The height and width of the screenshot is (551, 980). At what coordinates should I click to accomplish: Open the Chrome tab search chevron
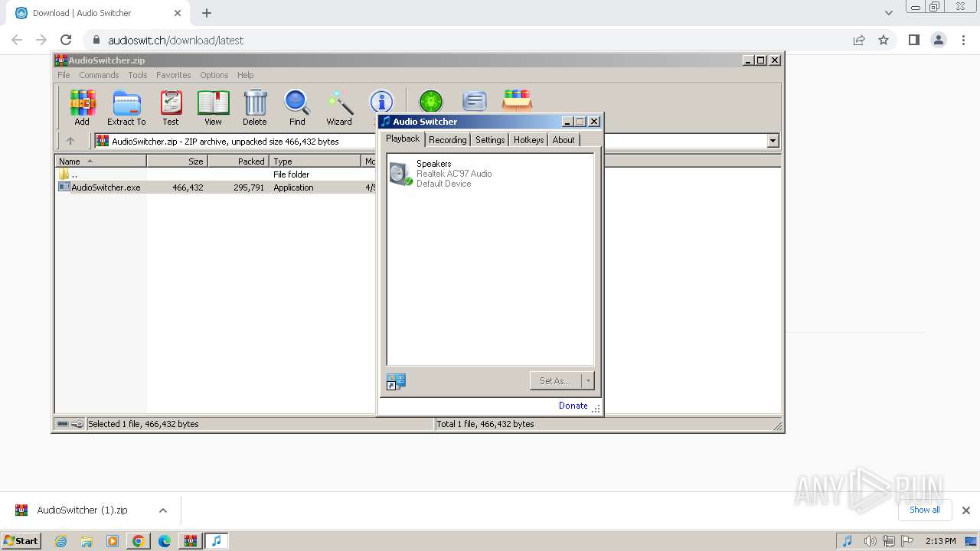pos(889,13)
